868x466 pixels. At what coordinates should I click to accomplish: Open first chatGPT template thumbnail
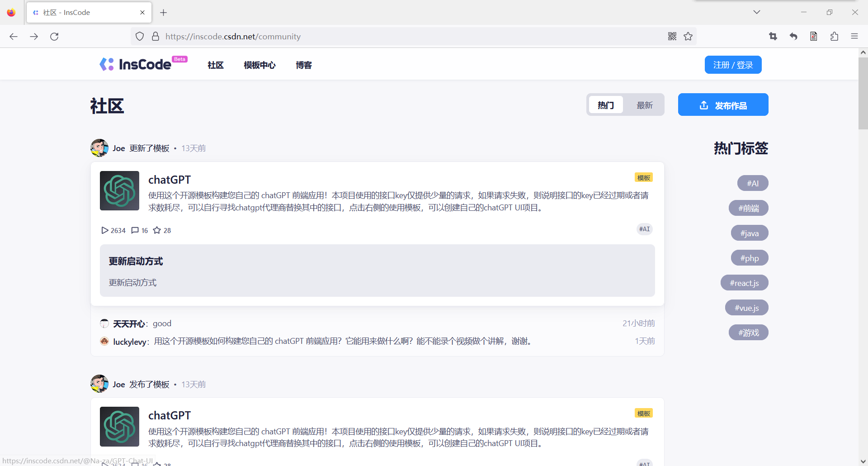tap(119, 190)
